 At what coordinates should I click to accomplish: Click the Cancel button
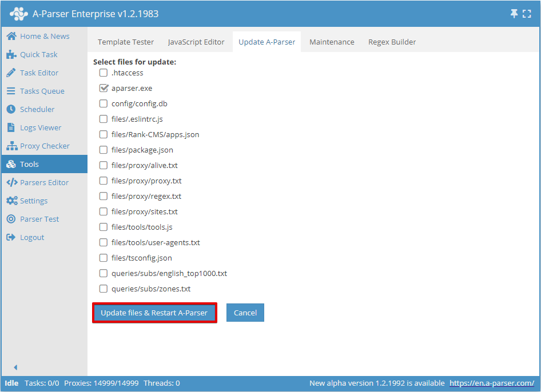click(x=245, y=313)
